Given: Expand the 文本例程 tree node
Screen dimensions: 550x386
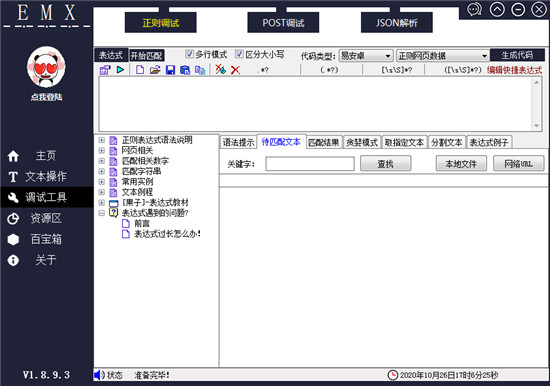Looking at the screenshot, I should pyautogui.click(x=102, y=192).
